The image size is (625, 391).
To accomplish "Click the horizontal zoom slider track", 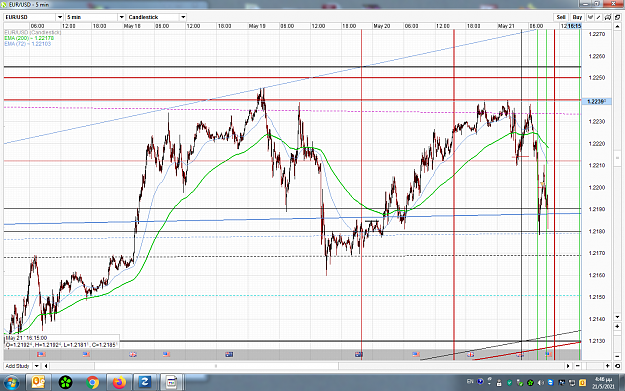I will [592, 366].
